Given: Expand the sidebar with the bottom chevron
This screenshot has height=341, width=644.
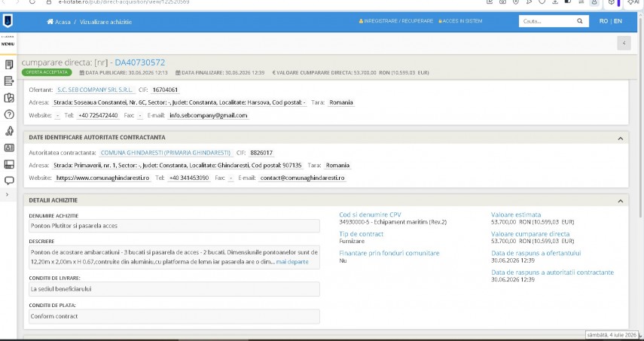Looking at the screenshot, I should click(x=7, y=194).
